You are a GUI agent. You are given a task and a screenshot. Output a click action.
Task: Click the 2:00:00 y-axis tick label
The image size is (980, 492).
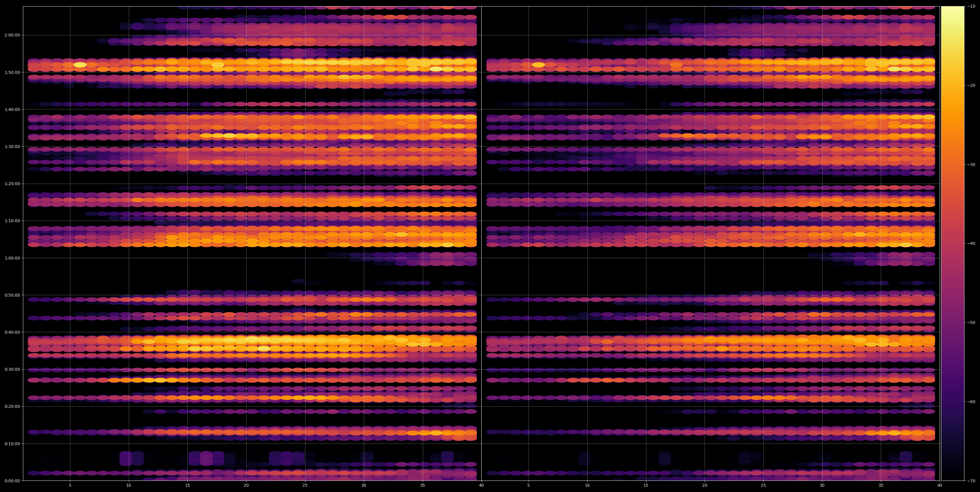click(12, 35)
